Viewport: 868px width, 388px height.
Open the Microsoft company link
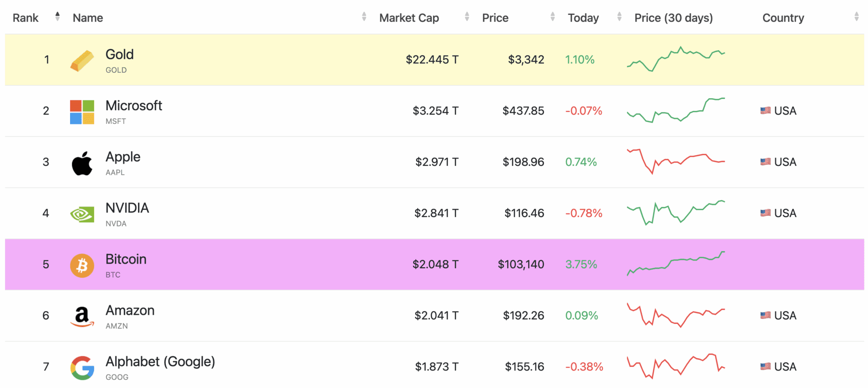tap(134, 105)
